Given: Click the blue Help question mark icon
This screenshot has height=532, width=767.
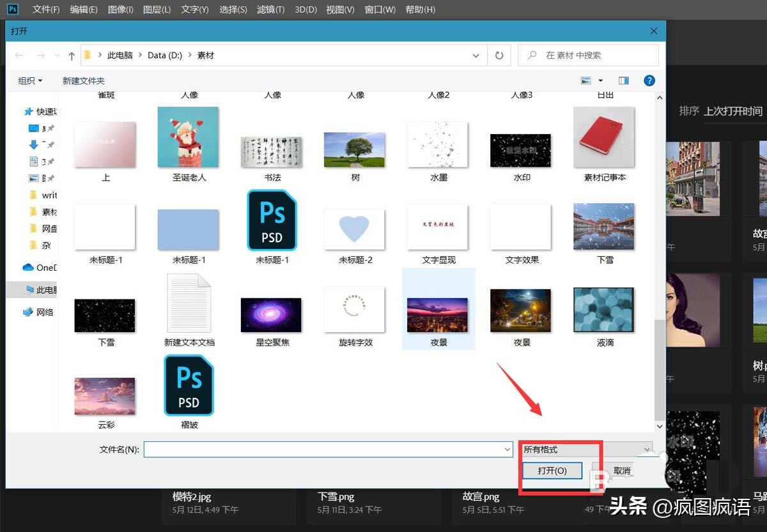Looking at the screenshot, I should pyautogui.click(x=649, y=80).
